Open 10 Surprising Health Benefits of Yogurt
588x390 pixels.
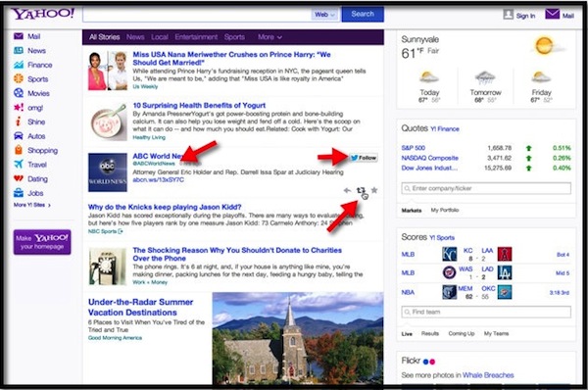click(x=199, y=106)
